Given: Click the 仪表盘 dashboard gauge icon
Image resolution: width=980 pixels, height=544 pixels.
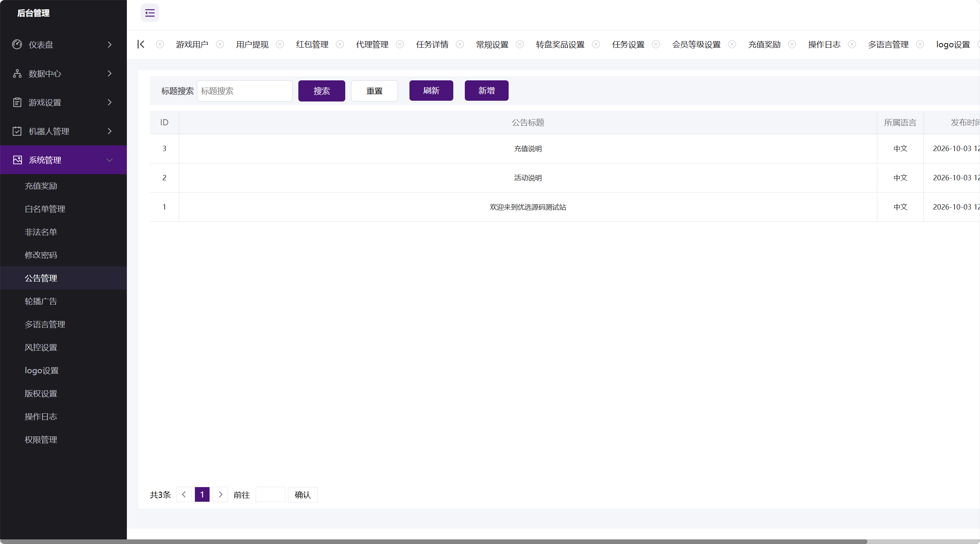Looking at the screenshot, I should pos(17,44).
